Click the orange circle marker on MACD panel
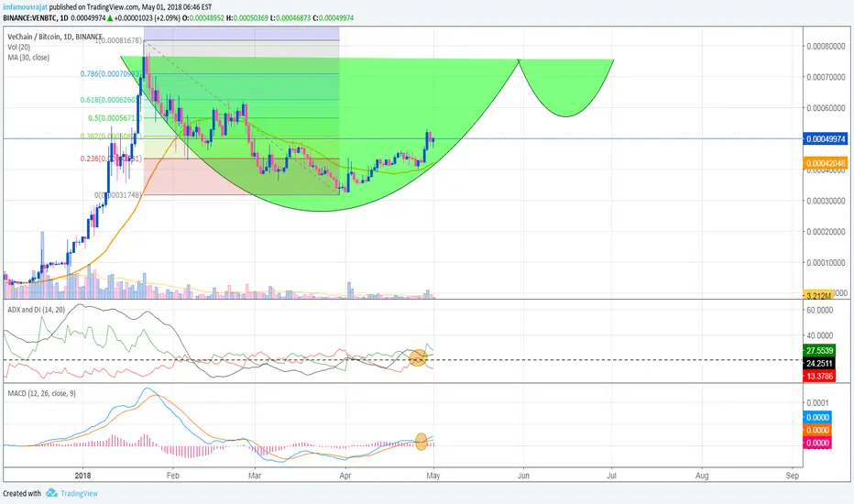This screenshot has width=854, height=504. [x=421, y=442]
